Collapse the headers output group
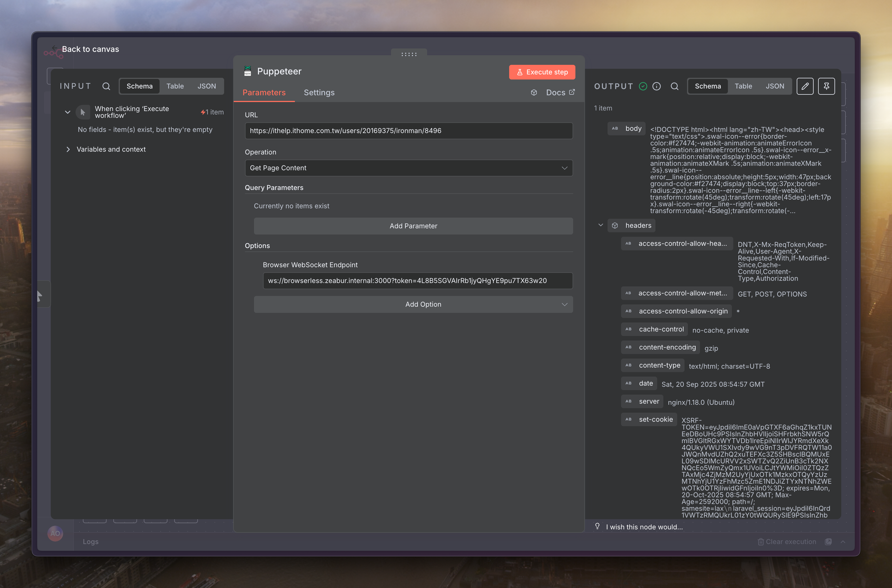The width and height of the screenshot is (892, 588). point(600,226)
